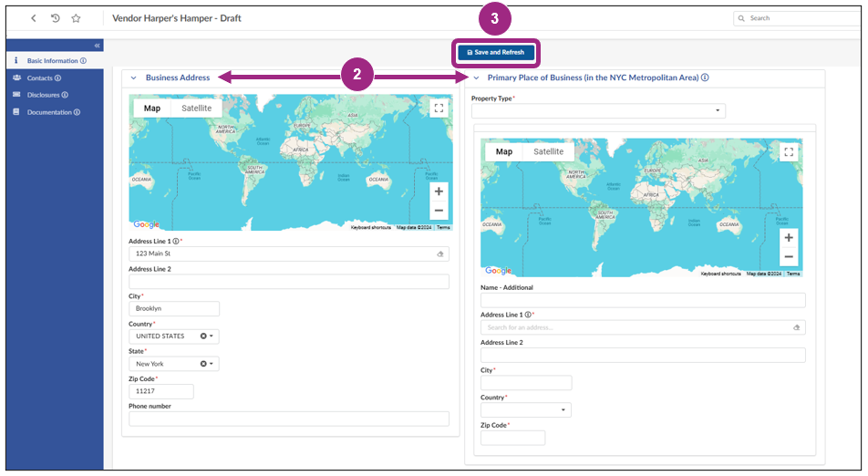Click the back arrow icon in header

coord(34,18)
